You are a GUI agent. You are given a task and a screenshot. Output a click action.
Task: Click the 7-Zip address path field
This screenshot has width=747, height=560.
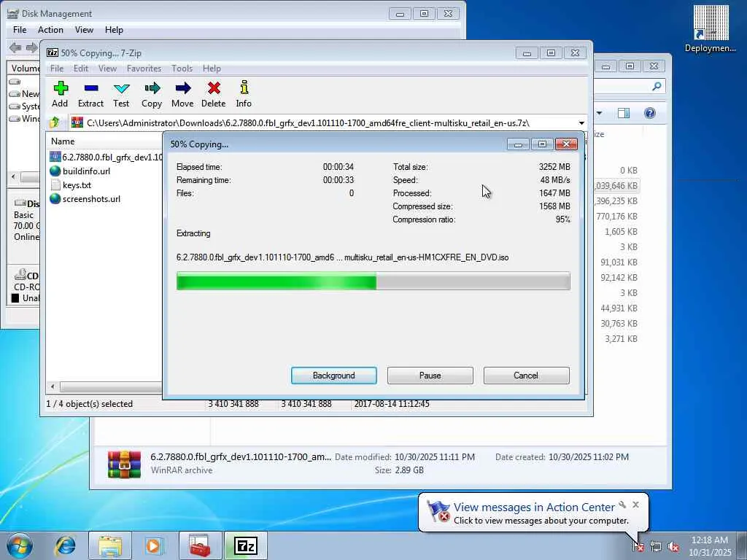pyautogui.click(x=322, y=122)
